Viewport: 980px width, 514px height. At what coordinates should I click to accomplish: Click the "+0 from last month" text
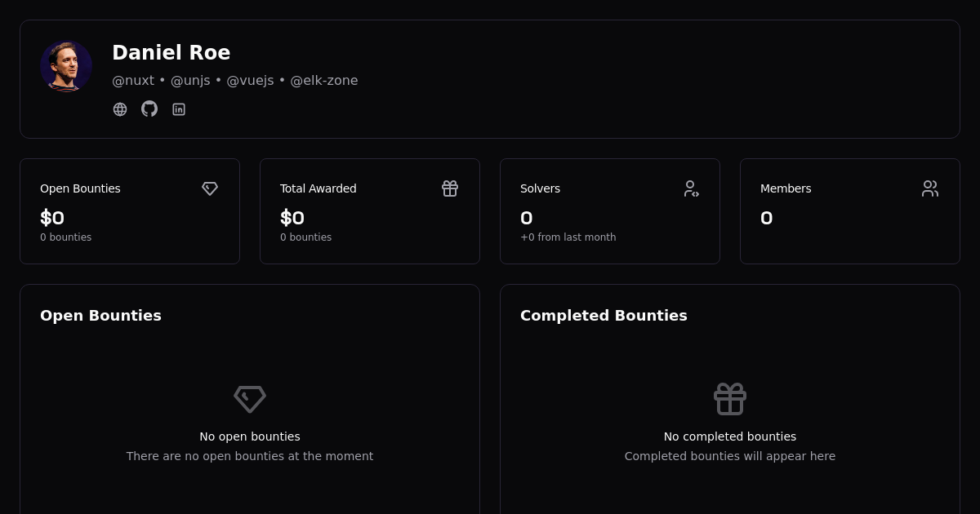568,237
